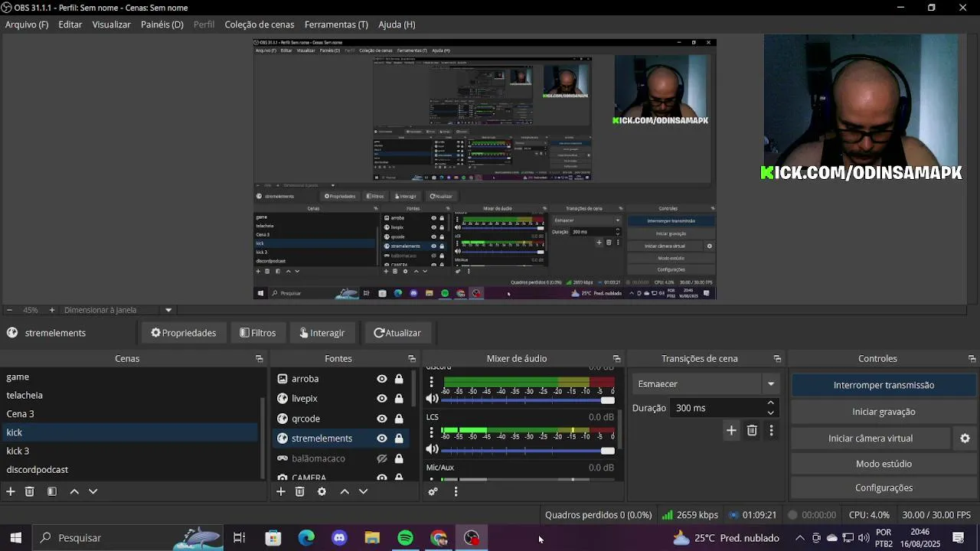The width and height of the screenshot is (980, 551).
Task: Pop out the Transições de cena dock
Action: click(777, 358)
